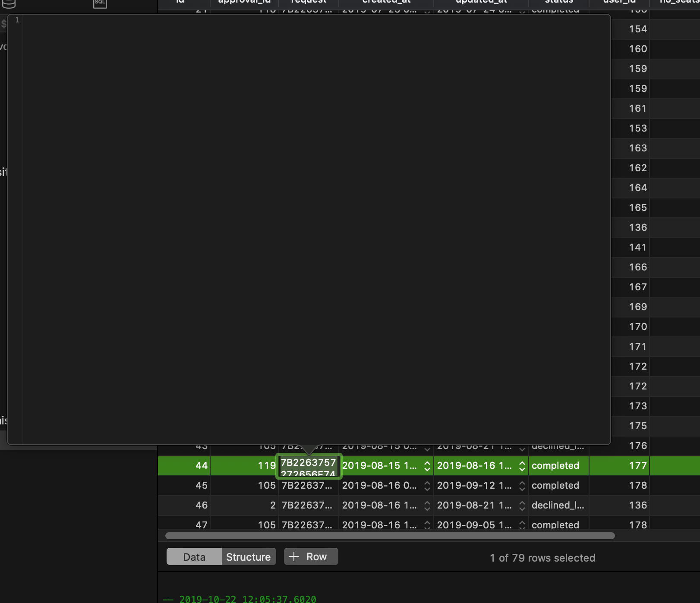Click the '1 of 79 rows selected' label
Screen dimensions: 700x603
pos(542,558)
